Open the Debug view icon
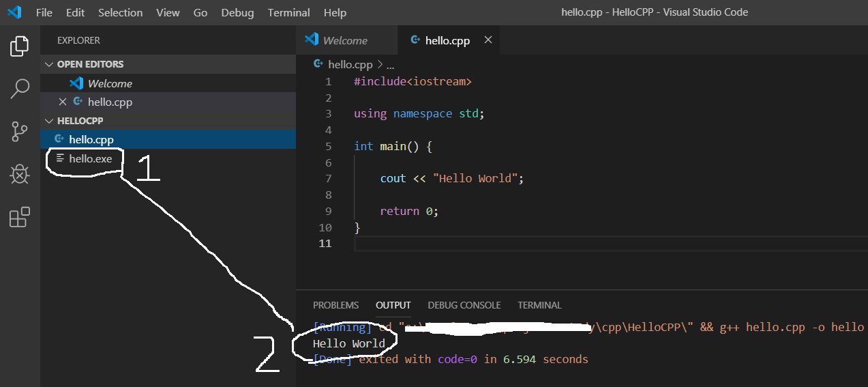The height and width of the screenshot is (387, 868). click(20, 174)
